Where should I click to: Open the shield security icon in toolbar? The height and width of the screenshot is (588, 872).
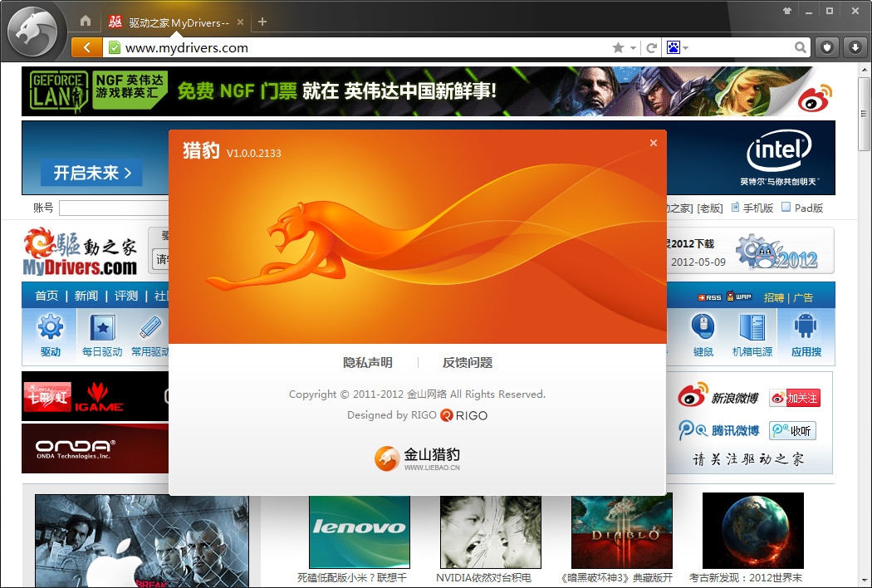pos(827,48)
